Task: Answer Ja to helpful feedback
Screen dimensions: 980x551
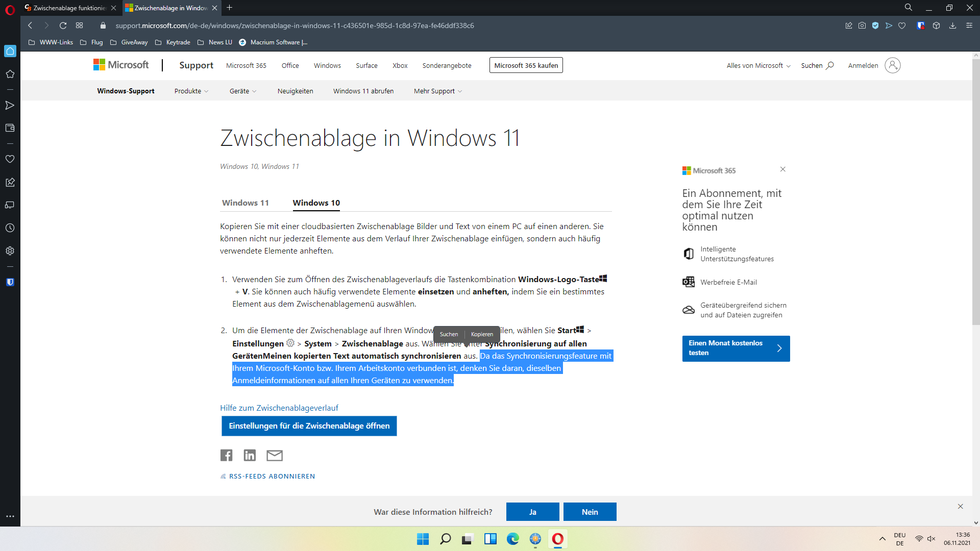Action: 532,512
